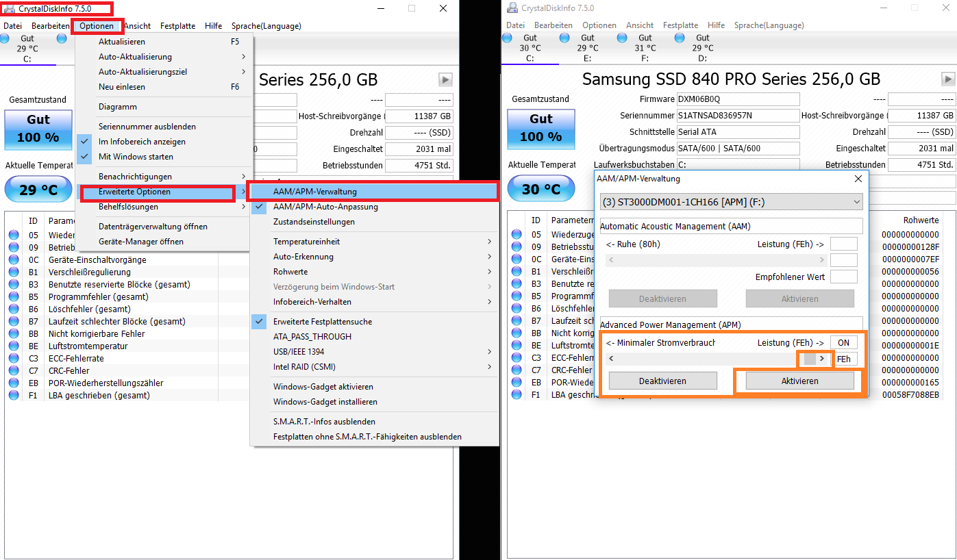Toggle 'Mit Windows starten' option
Viewport: 957px width, 560px height.
(164, 157)
